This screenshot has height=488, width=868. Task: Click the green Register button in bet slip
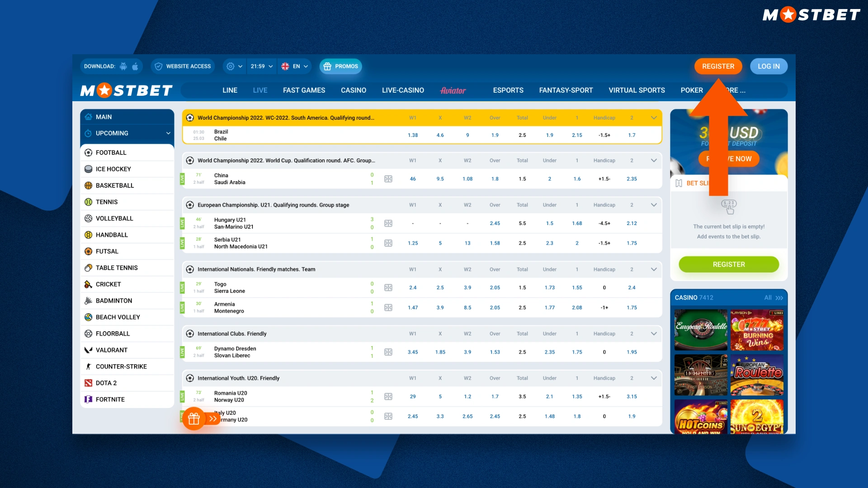(729, 264)
